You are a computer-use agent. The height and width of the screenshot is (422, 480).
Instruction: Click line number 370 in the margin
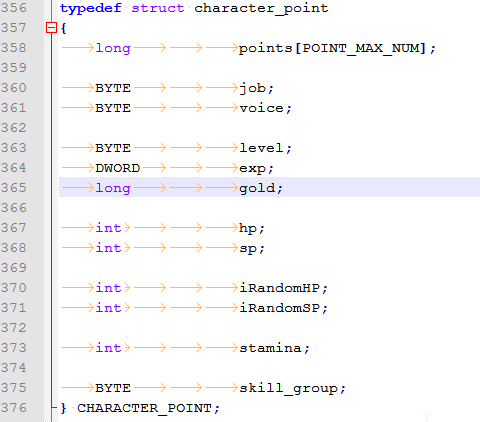pos(13,288)
